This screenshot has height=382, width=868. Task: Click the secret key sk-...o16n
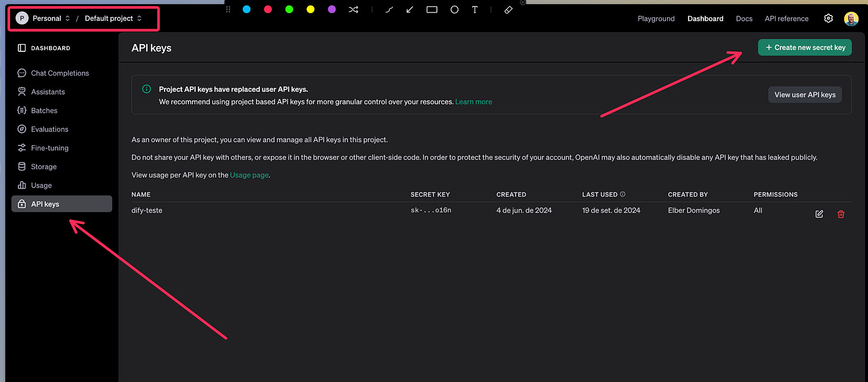click(x=431, y=210)
